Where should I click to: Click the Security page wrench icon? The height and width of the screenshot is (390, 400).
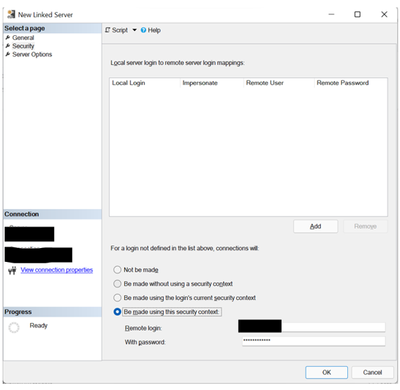(x=8, y=46)
